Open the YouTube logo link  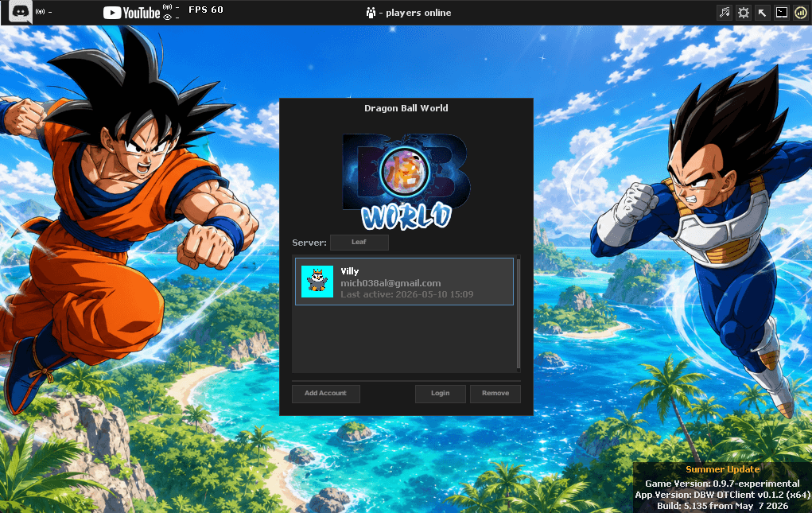coord(131,13)
